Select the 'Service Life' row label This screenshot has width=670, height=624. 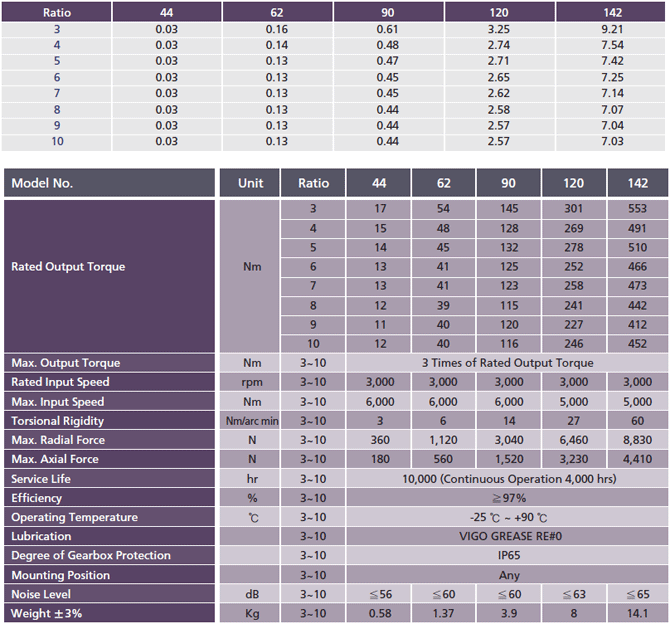tap(109, 479)
